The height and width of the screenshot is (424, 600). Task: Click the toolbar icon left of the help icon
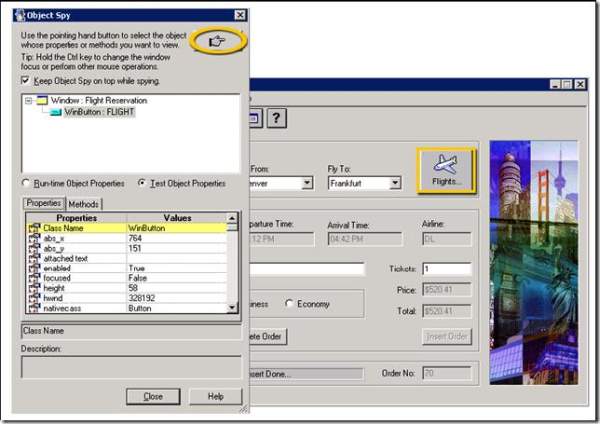pos(256,118)
